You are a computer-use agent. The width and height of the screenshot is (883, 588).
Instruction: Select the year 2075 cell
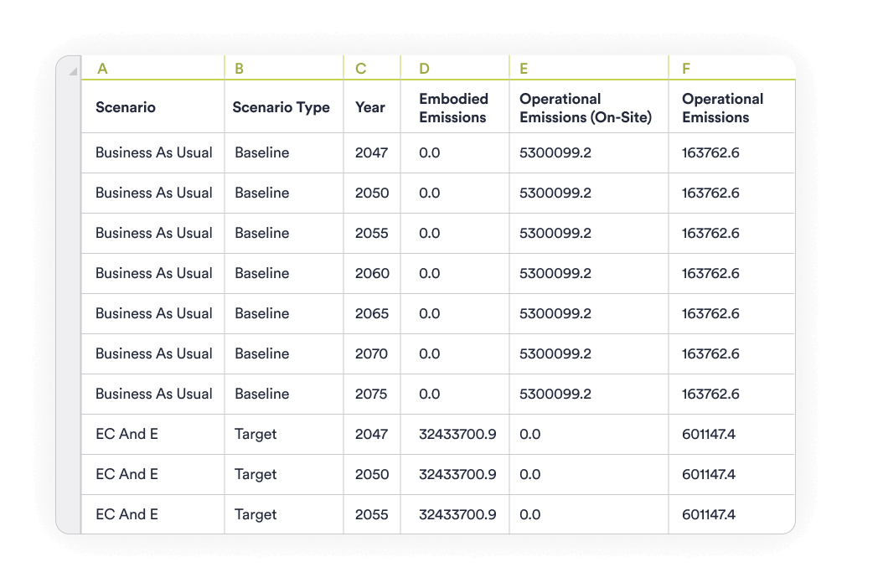(x=372, y=394)
